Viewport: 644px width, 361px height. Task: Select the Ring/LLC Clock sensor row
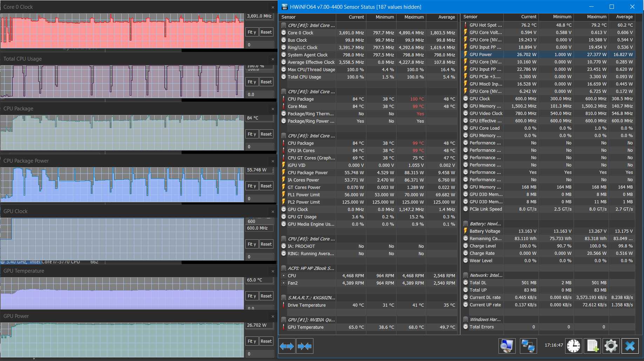(x=368, y=47)
